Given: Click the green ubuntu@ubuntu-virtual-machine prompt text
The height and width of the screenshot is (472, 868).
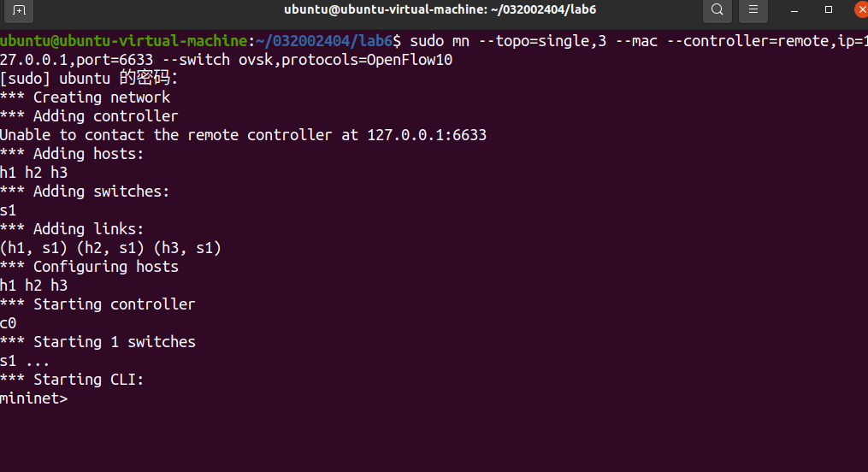Looking at the screenshot, I should pyautogui.click(x=123, y=41).
